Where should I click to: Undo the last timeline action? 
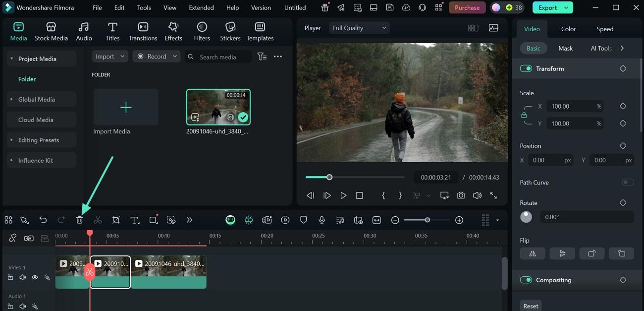point(43,220)
